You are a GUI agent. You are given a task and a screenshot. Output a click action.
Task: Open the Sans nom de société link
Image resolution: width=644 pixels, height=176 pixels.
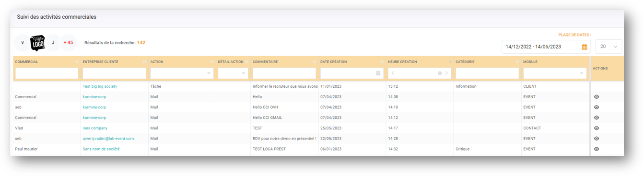[x=101, y=149]
